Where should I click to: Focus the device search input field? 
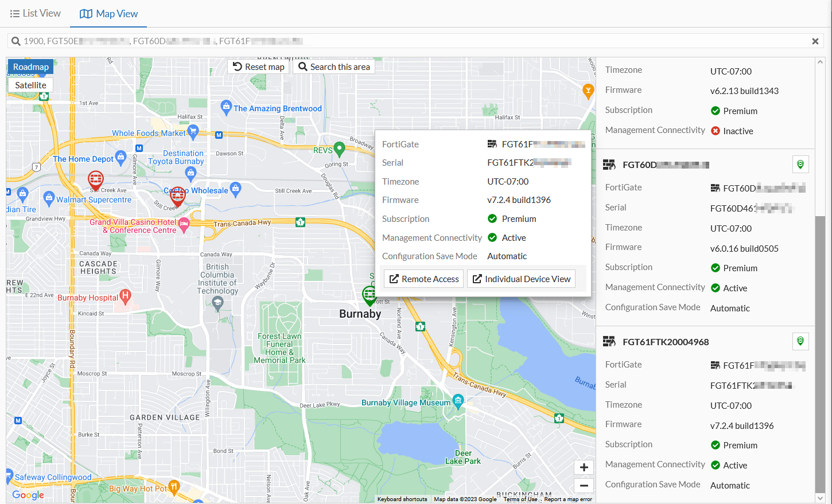pyautogui.click(x=415, y=41)
